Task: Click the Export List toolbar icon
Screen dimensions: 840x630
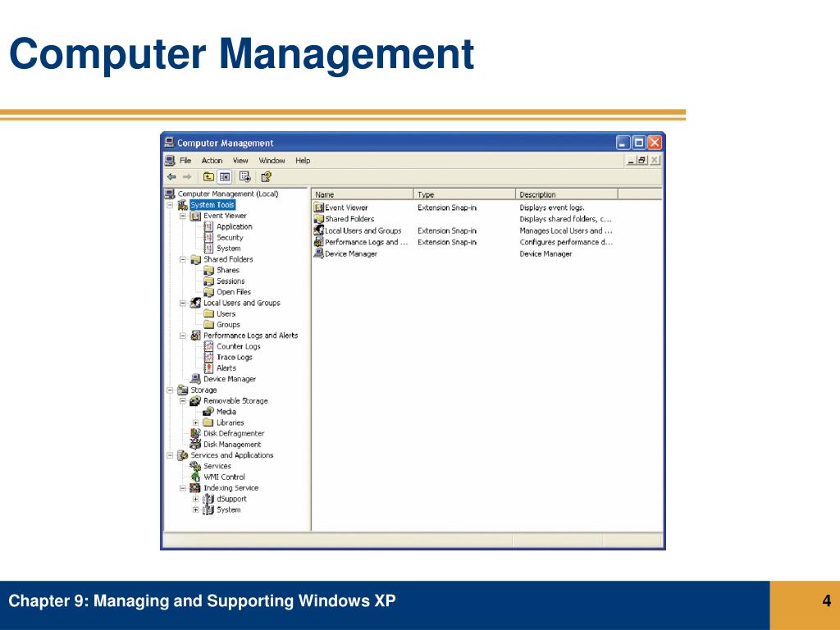Action: tap(244, 177)
